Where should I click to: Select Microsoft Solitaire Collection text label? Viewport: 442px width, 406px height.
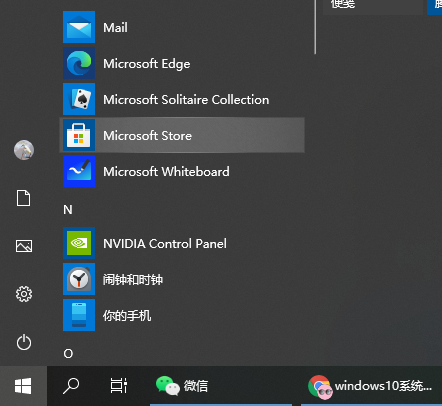coord(186,100)
